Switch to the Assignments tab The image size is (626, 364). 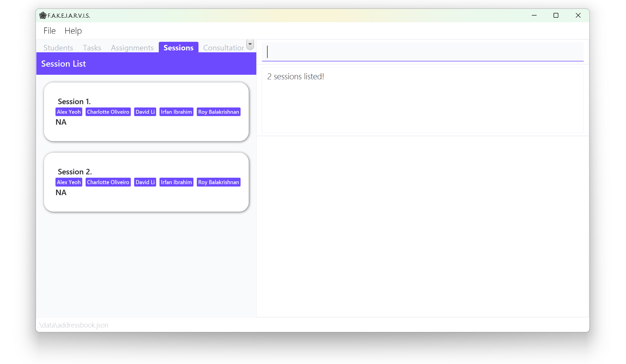pyautogui.click(x=132, y=48)
